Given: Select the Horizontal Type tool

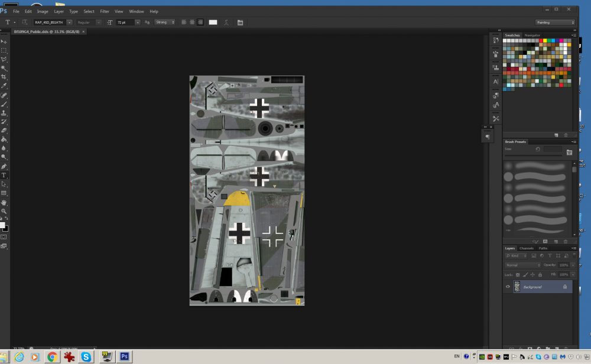Looking at the screenshot, I should [4, 175].
